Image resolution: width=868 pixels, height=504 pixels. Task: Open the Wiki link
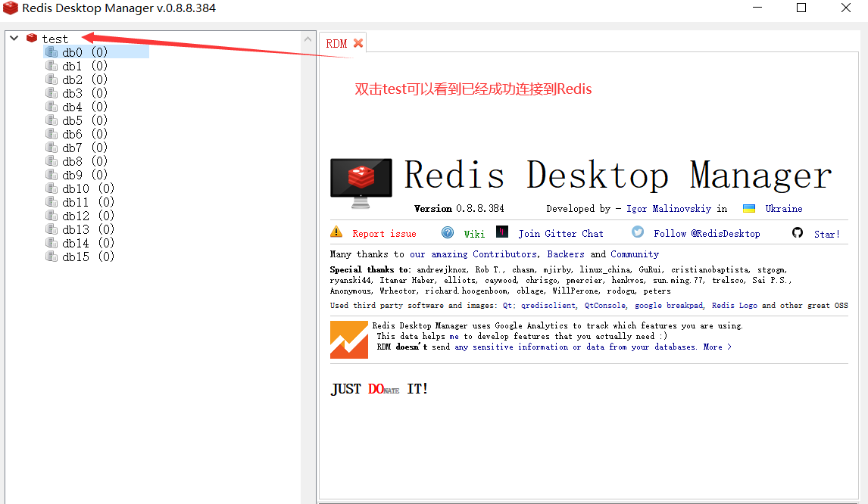(x=474, y=234)
